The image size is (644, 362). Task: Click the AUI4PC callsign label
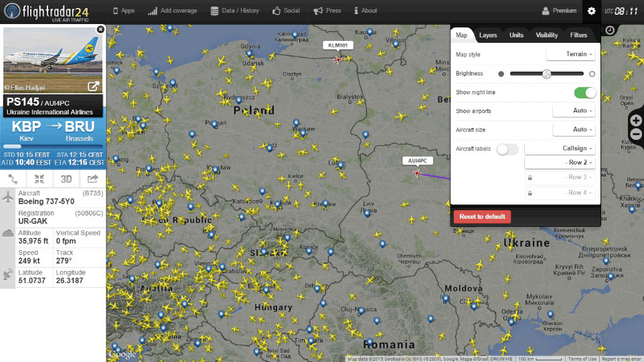point(417,161)
